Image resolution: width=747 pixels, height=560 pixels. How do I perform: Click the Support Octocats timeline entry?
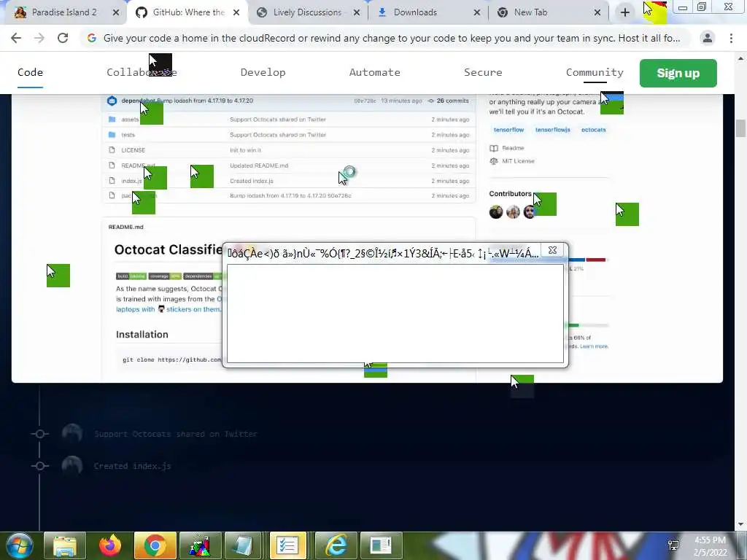click(175, 434)
